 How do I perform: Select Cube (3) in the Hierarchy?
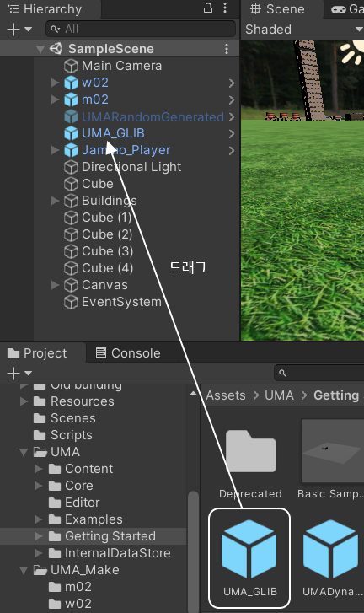(107, 251)
